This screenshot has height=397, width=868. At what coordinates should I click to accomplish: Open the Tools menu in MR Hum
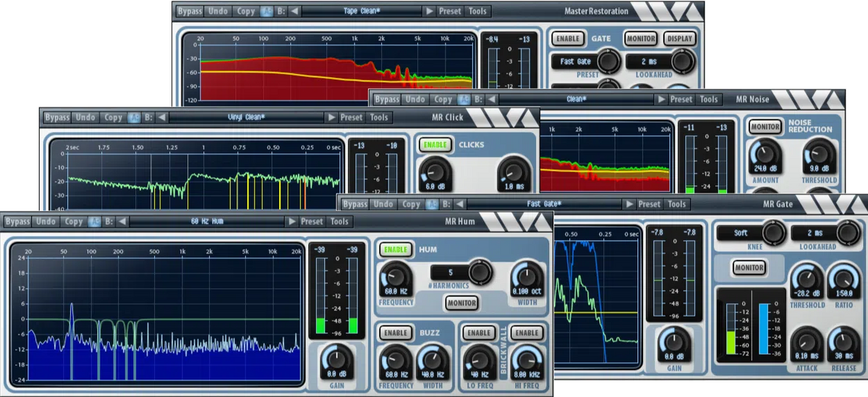pos(339,221)
